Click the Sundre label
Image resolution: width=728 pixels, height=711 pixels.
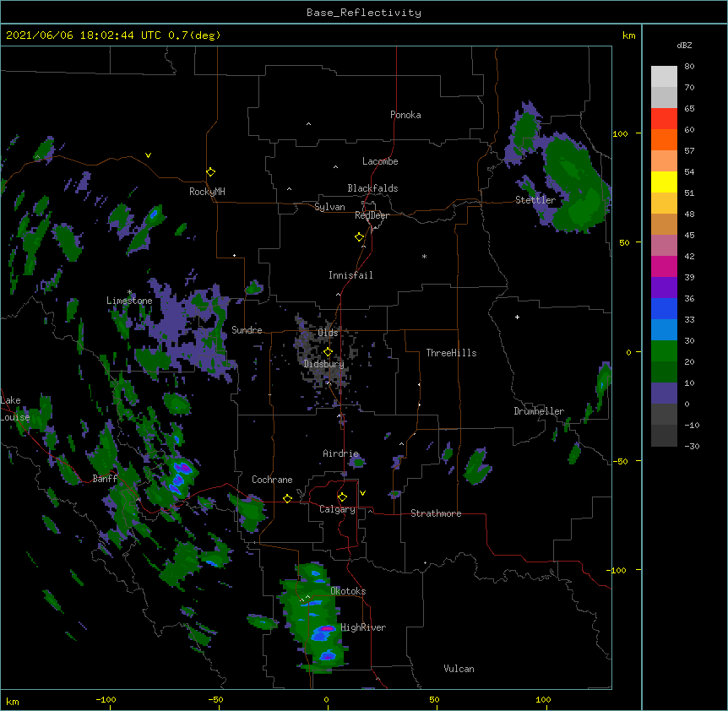[x=247, y=330]
